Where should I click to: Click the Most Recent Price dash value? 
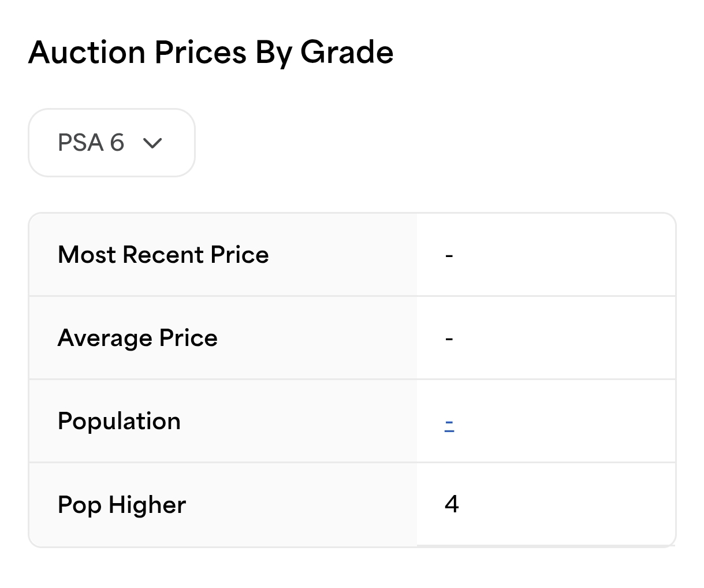click(x=449, y=255)
